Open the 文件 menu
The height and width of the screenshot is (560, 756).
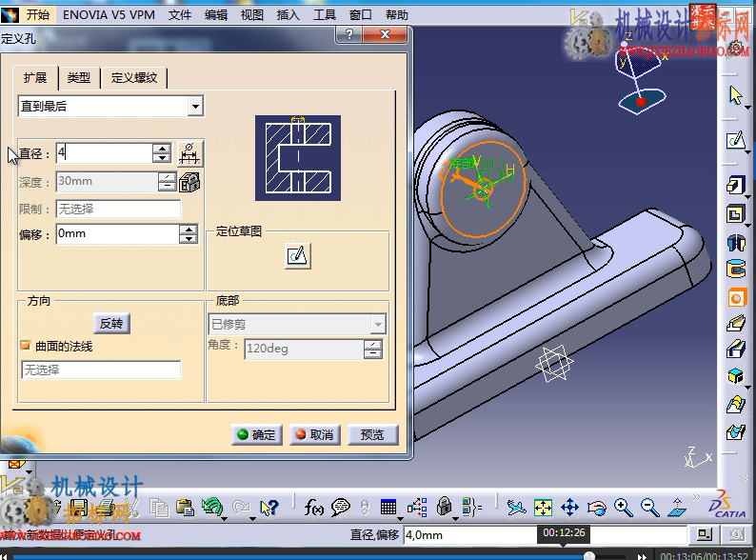180,15
